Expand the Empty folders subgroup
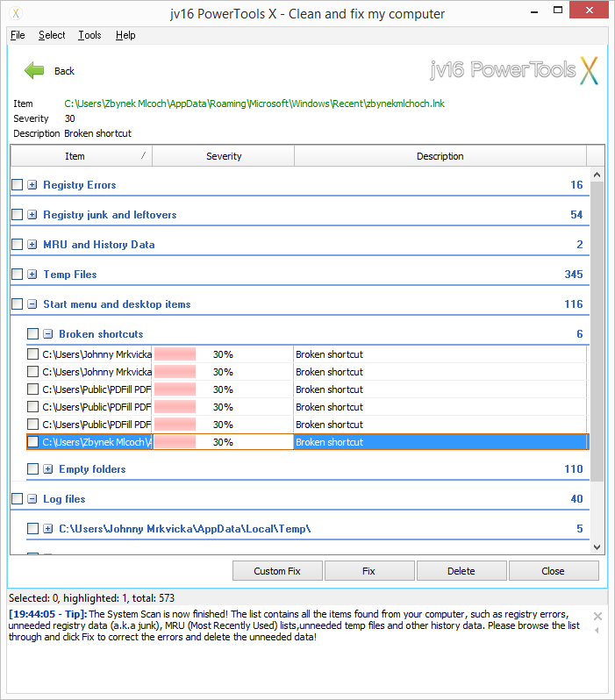Image resolution: width=615 pixels, height=700 pixels. (x=48, y=468)
